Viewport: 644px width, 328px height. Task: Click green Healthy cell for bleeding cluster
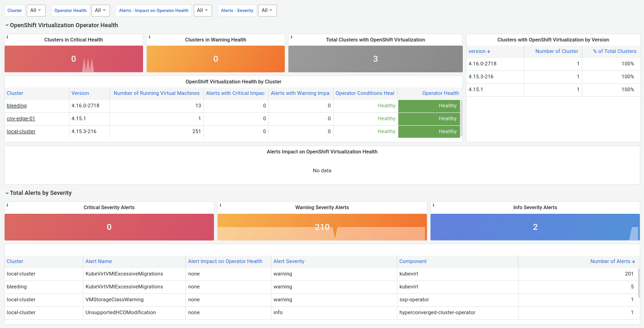click(429, 105)
